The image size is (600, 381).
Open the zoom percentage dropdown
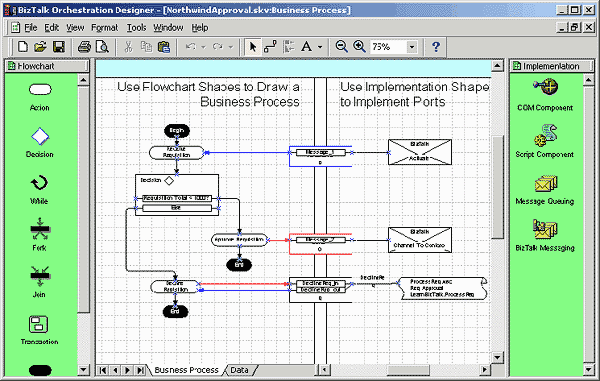[x=412, y=47]
